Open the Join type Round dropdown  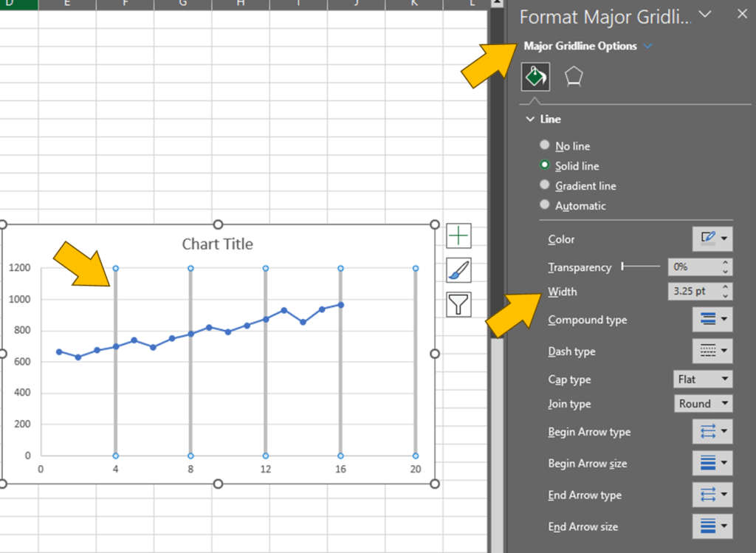tap(702, 404)
